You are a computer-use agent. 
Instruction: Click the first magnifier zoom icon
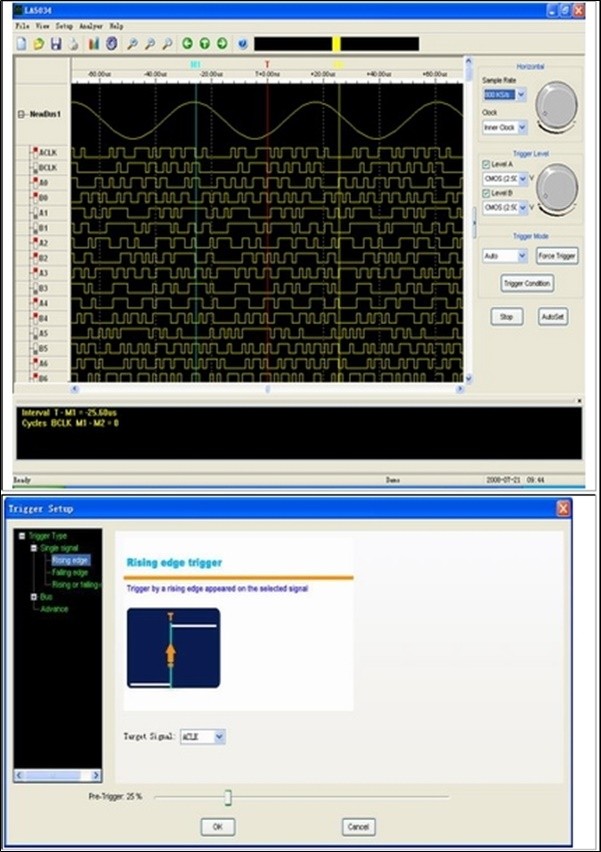133,44
